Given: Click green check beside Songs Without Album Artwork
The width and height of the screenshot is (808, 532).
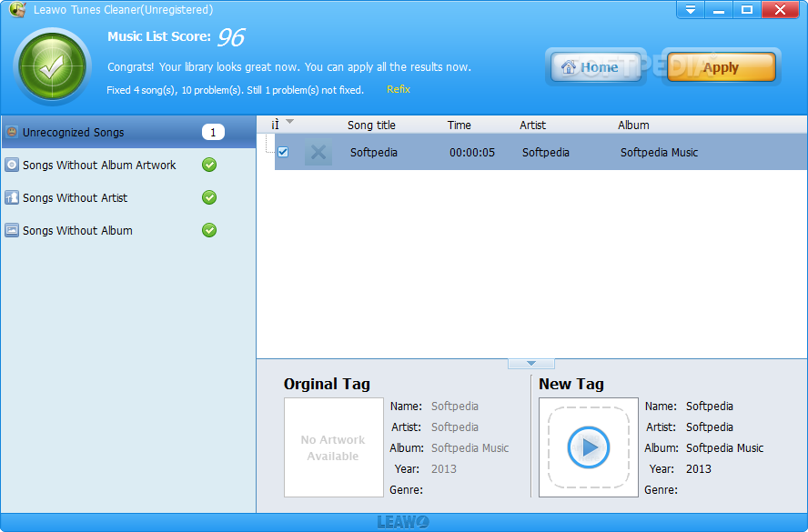Looking at the screenshot, I should [209, 165].
